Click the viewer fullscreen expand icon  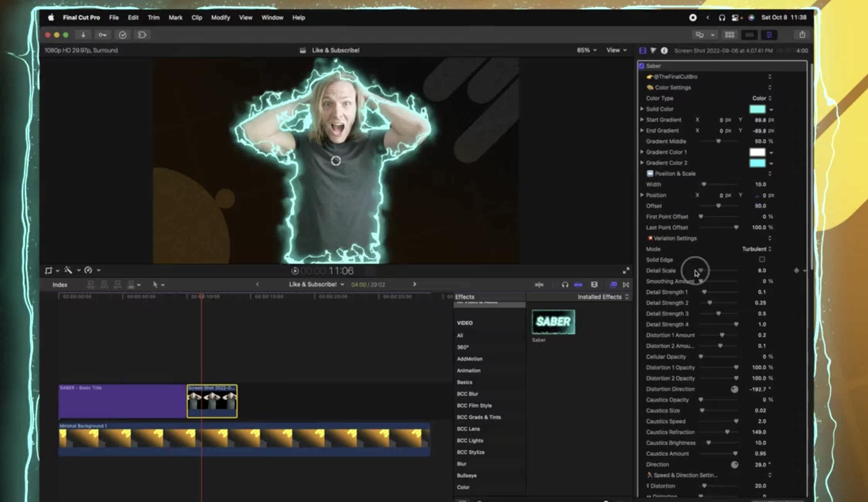coord(626,270)
